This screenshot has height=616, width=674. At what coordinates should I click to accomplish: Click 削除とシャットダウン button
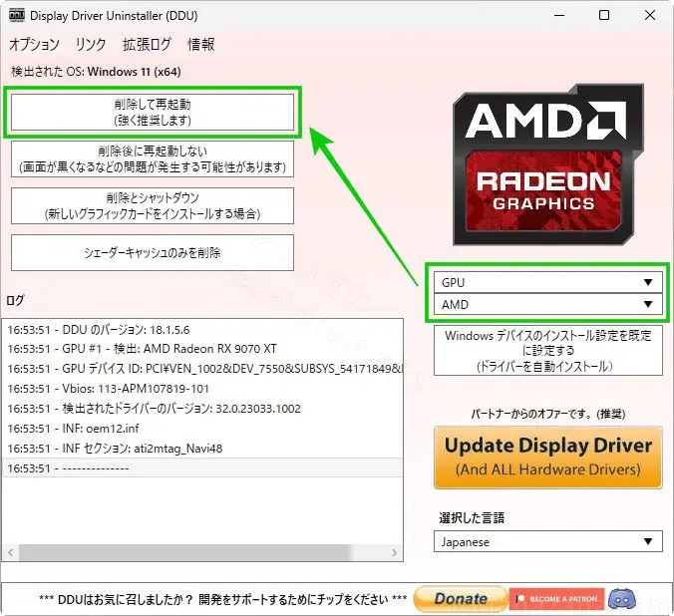(153, 205)
